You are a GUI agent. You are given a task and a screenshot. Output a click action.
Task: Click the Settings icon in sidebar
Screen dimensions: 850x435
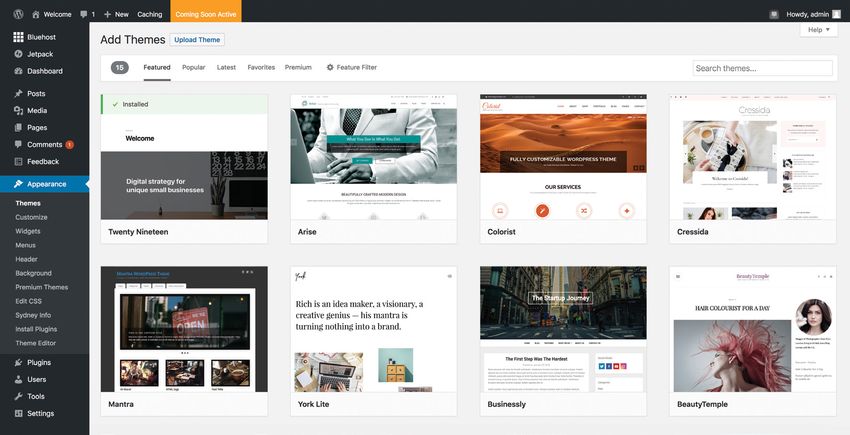click(x=18, y=413)
